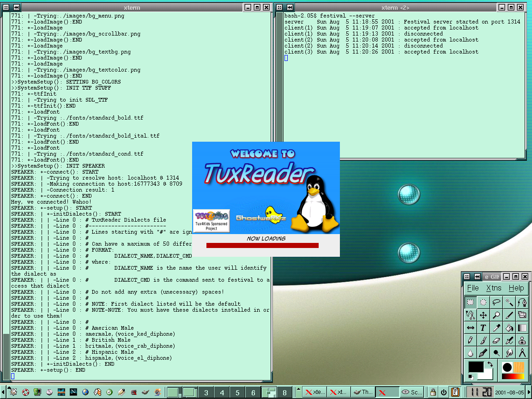Choose the Paintbrush tool
532x399 pixels.
click(x=483, y=340)
